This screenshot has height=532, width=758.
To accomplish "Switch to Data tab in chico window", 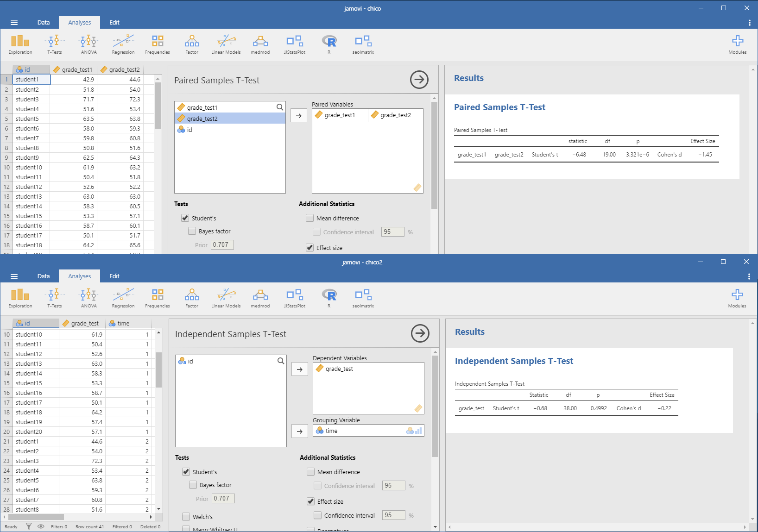I will pyautogui.click(x=44, y=22).
